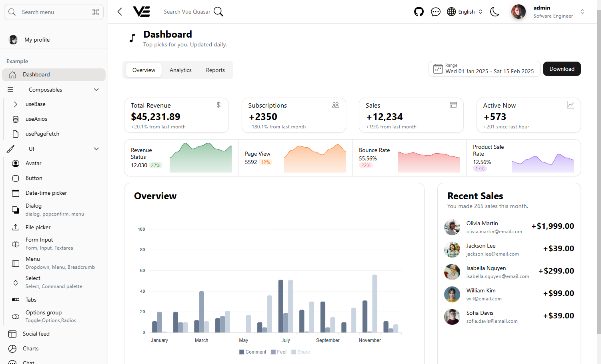
Task: Click the back arrow next to the logo
Action: coord(119,12)
